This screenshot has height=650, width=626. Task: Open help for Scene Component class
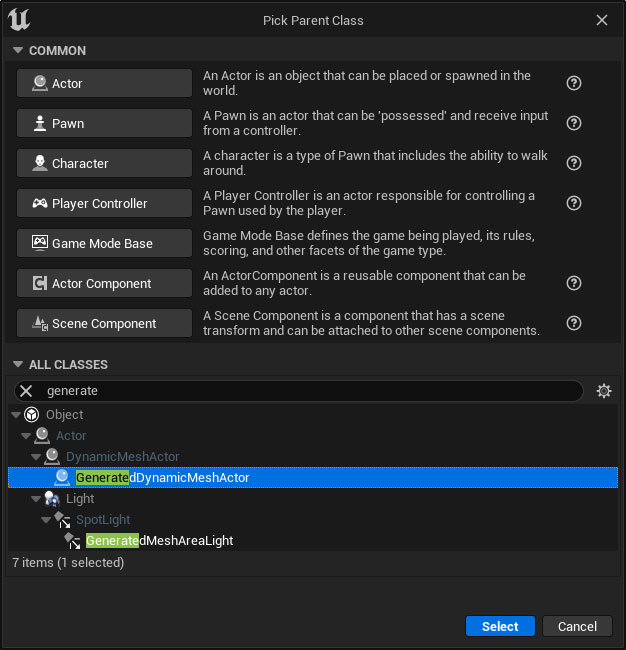(x=574, y=323)
